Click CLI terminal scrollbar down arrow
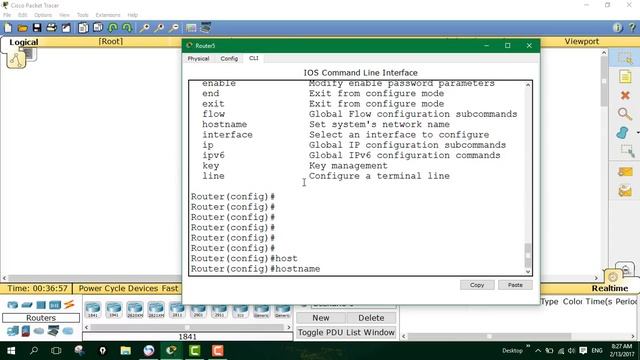The height and width of the screenshot is (360, 640). pyautogui.click(x=528, y=271)
